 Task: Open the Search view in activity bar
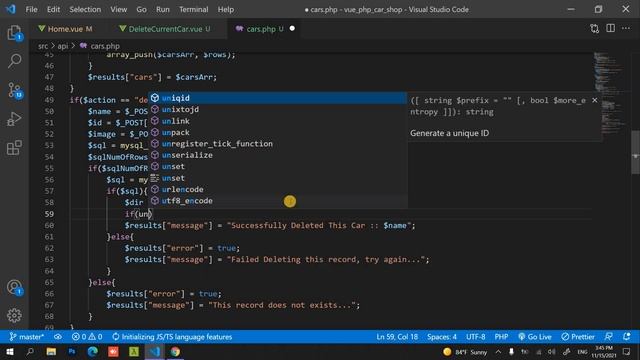[x=14, y=61]
